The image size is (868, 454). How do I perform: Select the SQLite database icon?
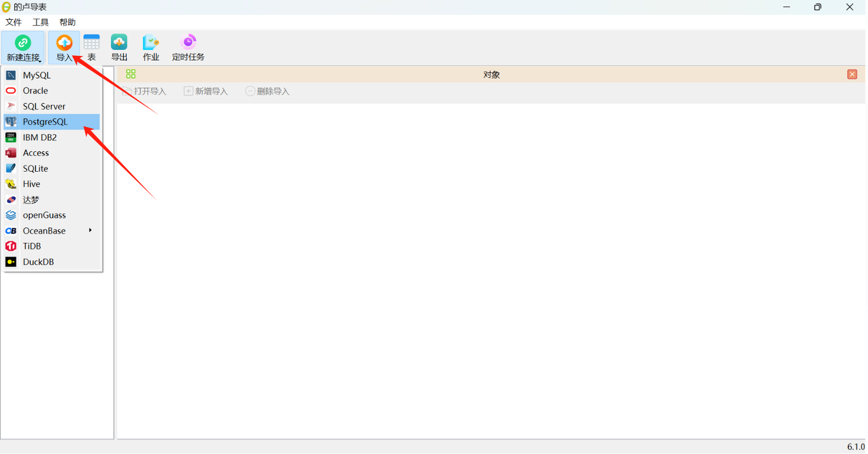[x=11, y=168]
